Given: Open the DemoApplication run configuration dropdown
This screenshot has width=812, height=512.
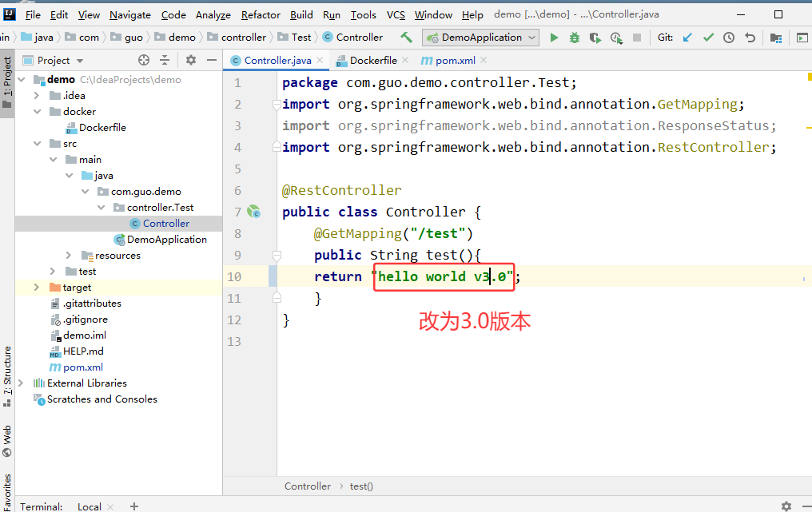Looking at the screenshot, I should pos(480,38).
